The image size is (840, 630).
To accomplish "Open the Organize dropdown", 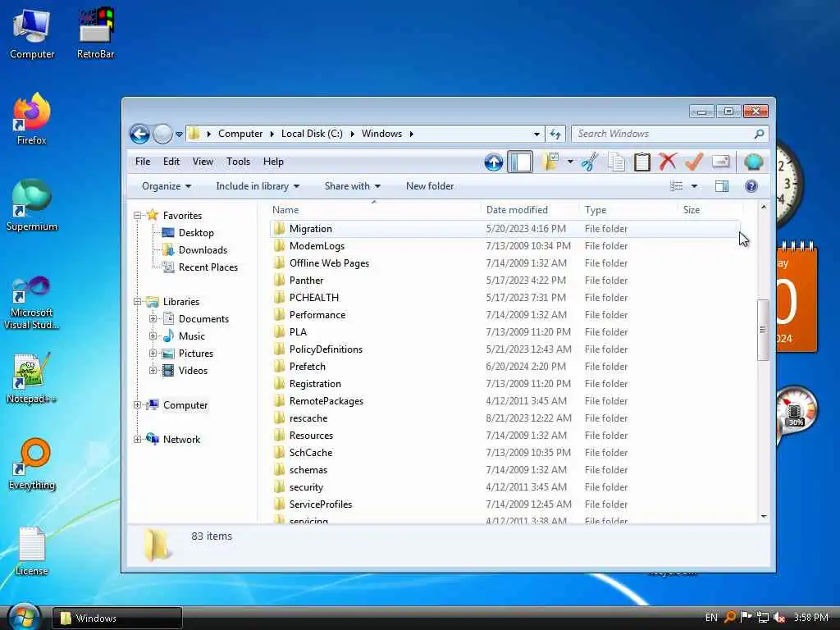I will pyautogui.click(x=166, y=186).
